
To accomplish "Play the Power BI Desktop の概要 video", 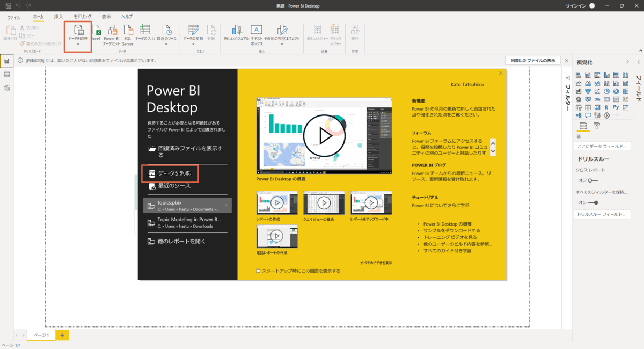I will click(x=324, y=136).
